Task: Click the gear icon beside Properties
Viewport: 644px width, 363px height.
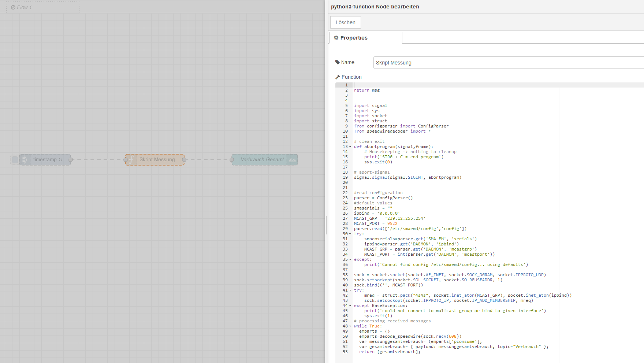Action: (336, 38)
